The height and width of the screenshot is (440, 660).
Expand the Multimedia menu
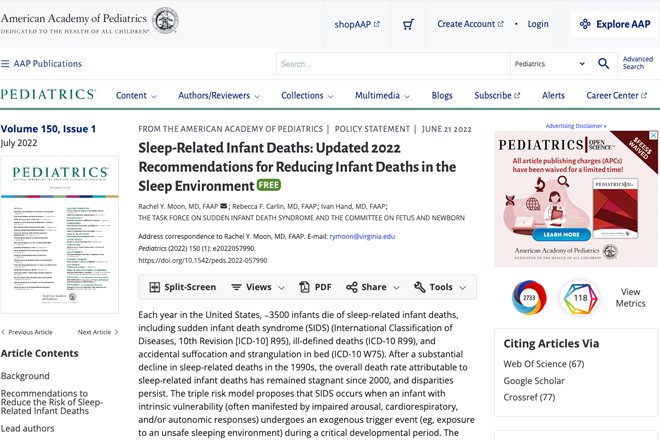click(382, 96)
